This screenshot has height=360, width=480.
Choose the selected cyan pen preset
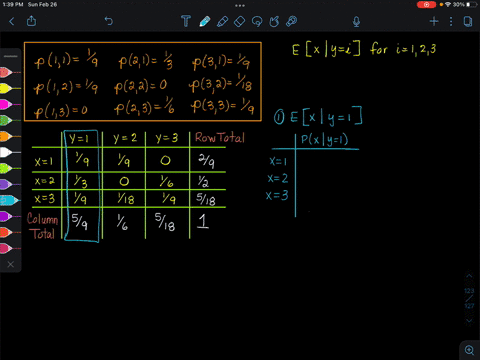pos(9,200)
